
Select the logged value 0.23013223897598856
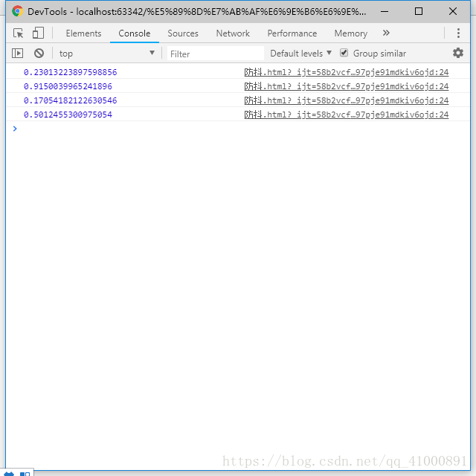tap(70, 72)
